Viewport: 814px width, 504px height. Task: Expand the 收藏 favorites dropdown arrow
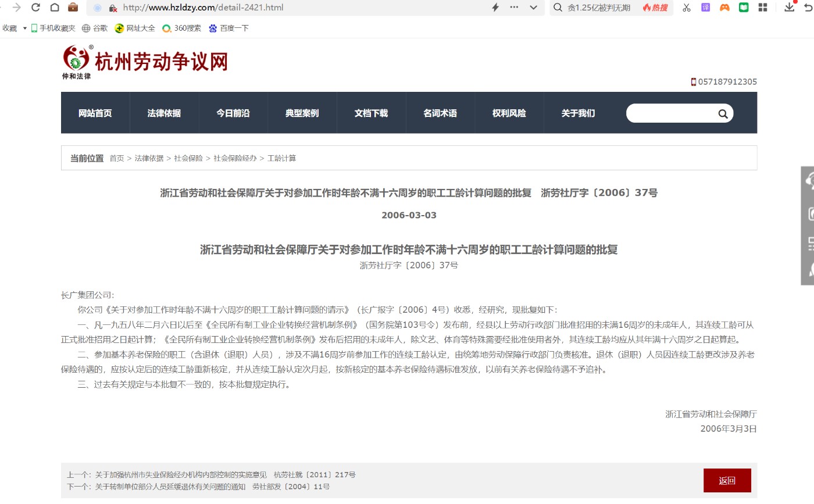pos(25,28)
